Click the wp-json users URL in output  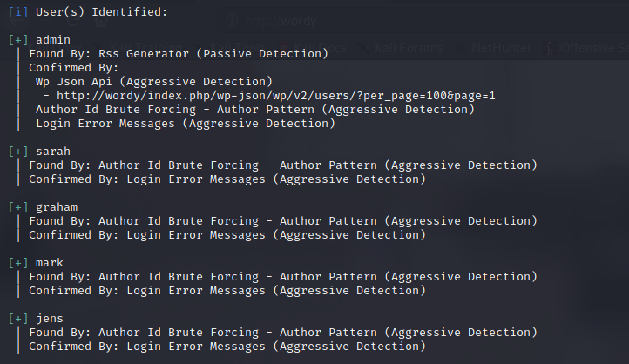click(x=276, y=96)
